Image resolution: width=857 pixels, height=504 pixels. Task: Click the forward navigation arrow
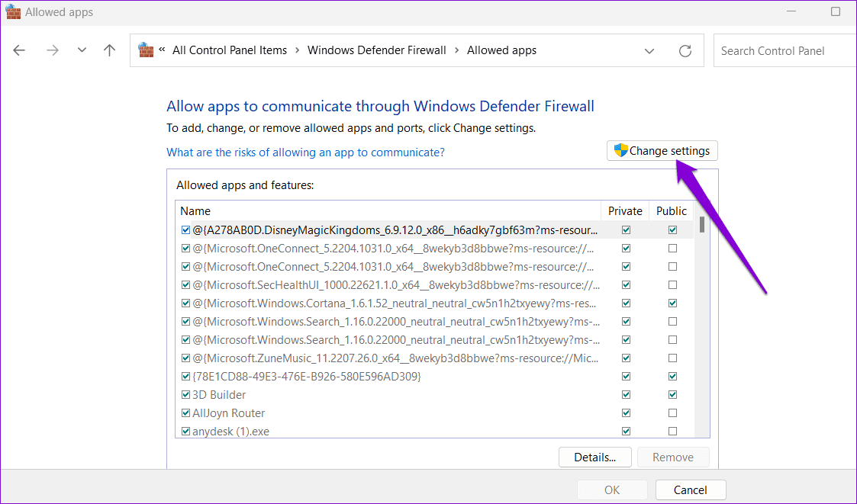tap(53, 51)
